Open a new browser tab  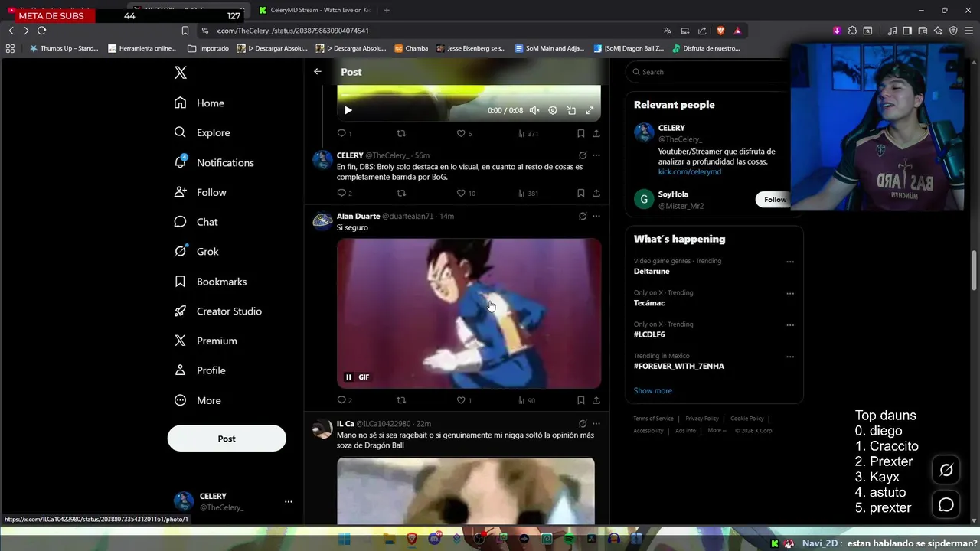(x=387, y=11)
